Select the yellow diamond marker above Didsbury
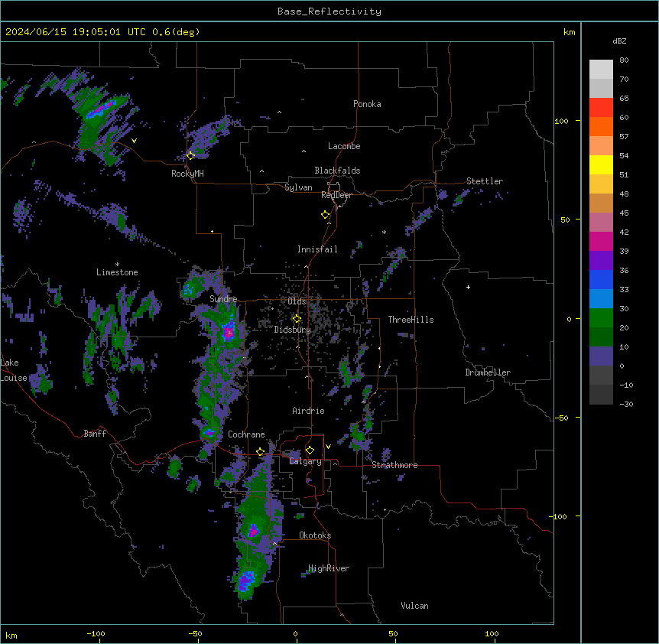This screenshot has width=659, height=644. coord(297,319)
